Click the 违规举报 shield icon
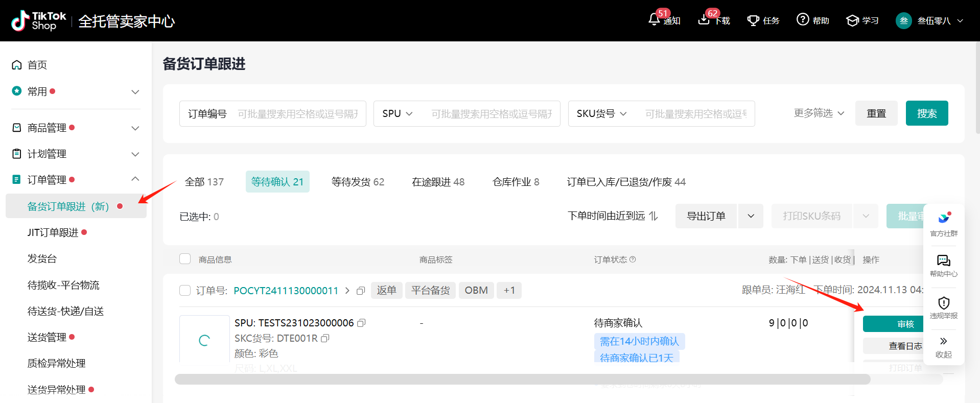 943,303
